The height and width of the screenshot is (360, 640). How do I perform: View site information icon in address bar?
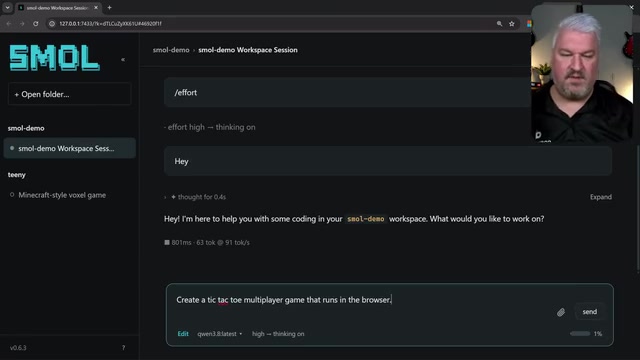[x=52, y=24]
